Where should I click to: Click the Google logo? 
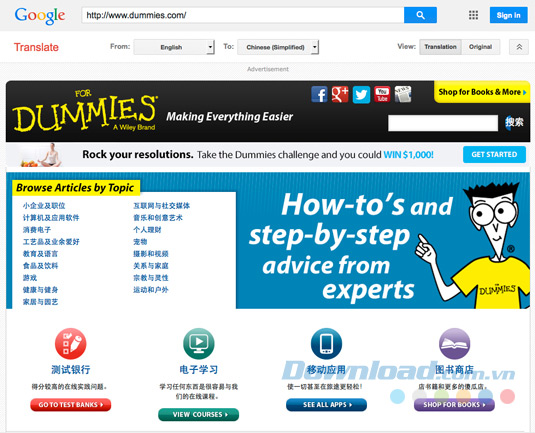tap(40, 16)
